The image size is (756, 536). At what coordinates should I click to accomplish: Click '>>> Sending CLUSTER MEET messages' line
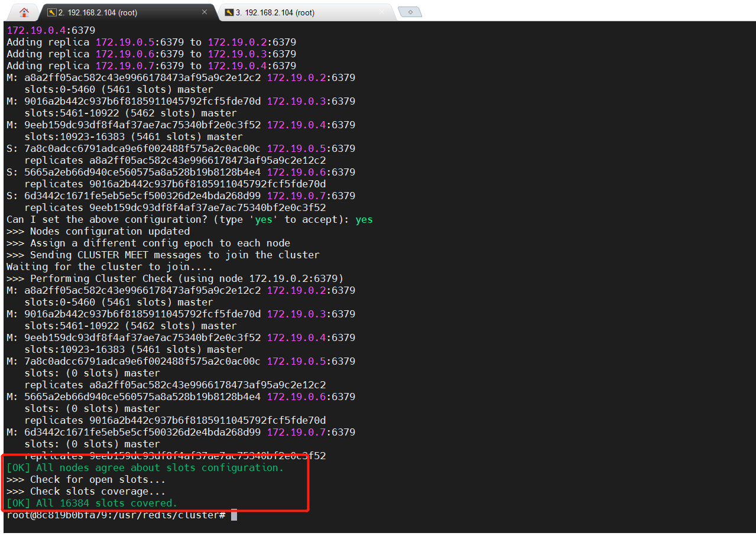coord(163,255)
